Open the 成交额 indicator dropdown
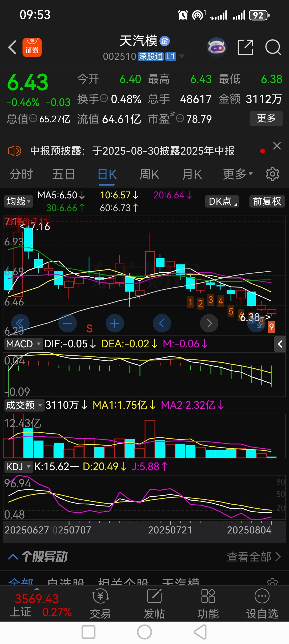289x644 pixels. point(24,405)
